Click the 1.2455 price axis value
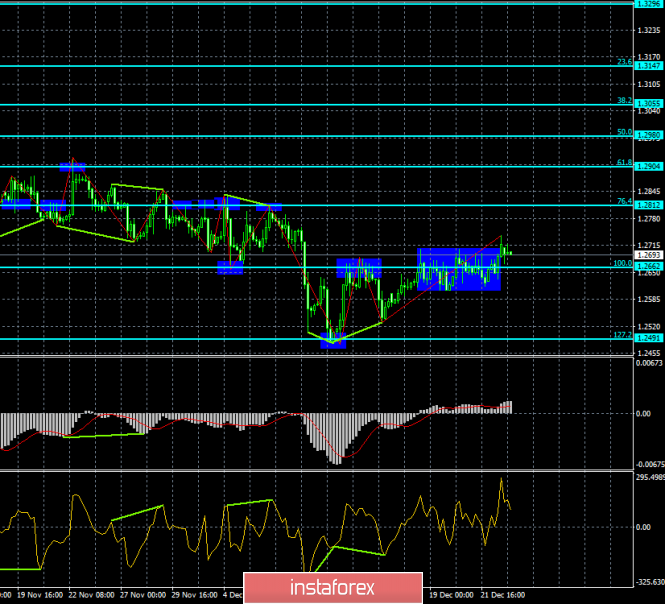Screen dimensions: 665x604 [x=649, y=353]
